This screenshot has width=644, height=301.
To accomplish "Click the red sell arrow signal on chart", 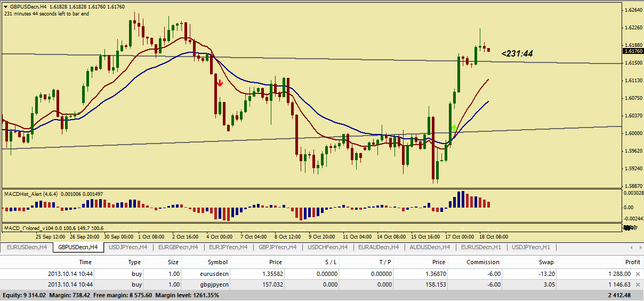I will 219,83.
